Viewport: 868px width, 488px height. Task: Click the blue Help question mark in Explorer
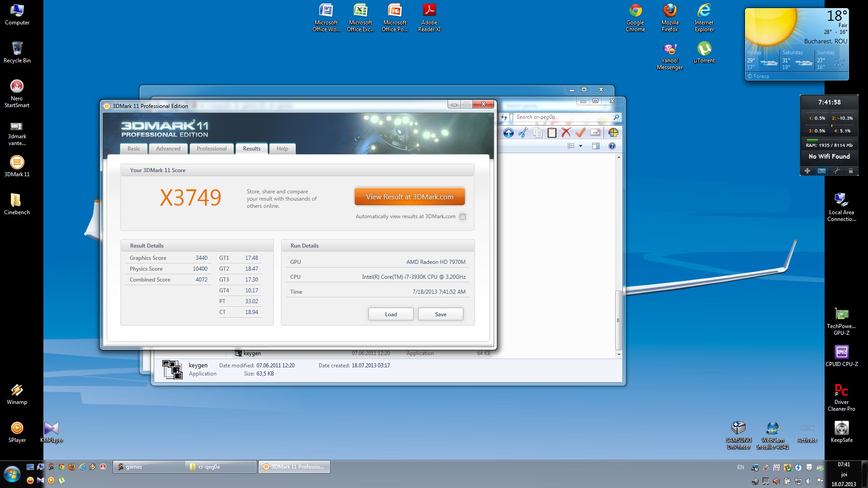612,146
